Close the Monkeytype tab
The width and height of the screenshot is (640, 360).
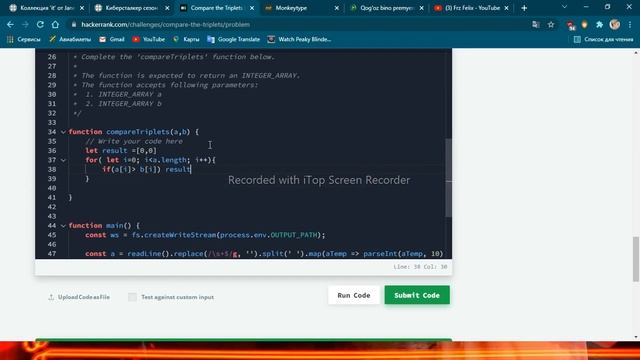[x=337, y=8]
